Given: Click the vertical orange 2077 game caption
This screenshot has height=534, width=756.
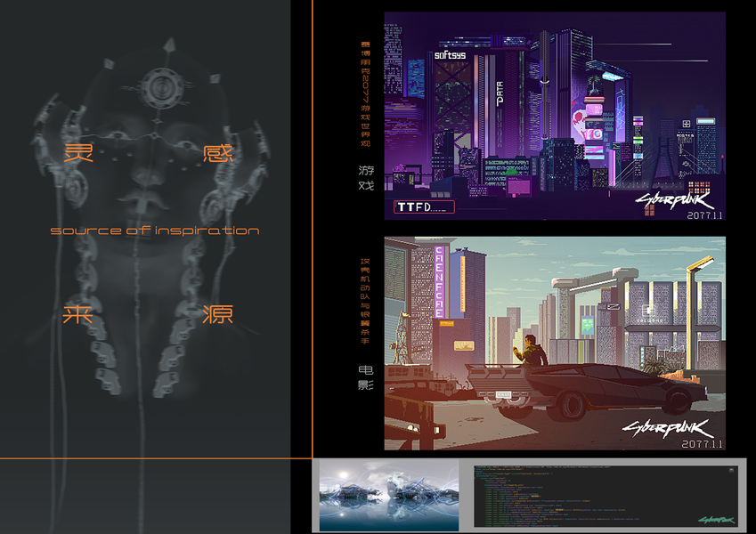Looking at the screenshot, I should click(x=366, y=94).
